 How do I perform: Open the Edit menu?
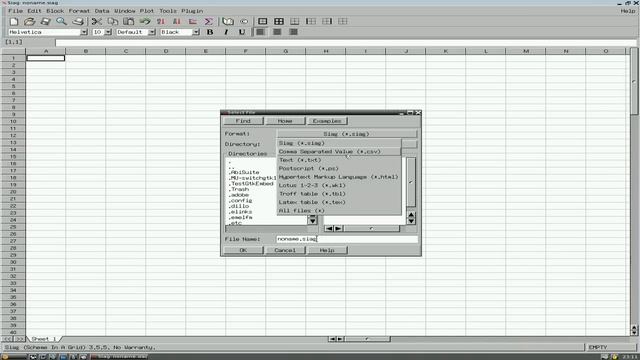click(x=34, y=11)
